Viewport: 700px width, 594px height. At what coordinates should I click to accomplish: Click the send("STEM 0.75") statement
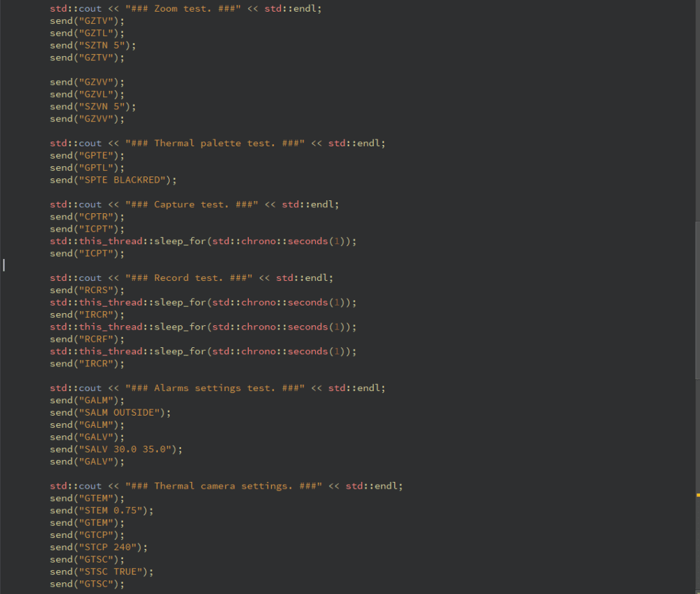click(102, 510)
